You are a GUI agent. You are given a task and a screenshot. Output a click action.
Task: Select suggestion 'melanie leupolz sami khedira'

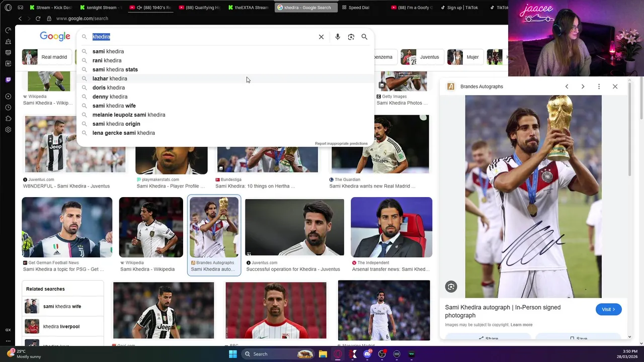point(225,115)
